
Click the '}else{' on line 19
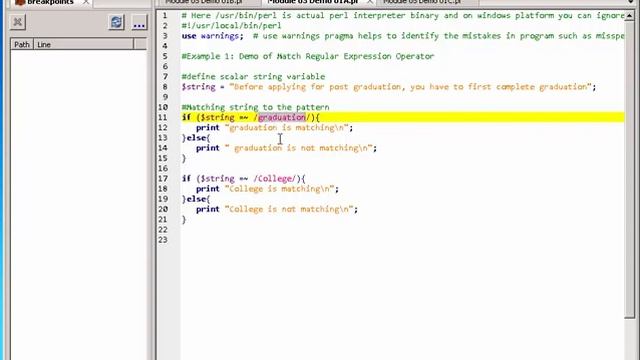click(196, 199)
